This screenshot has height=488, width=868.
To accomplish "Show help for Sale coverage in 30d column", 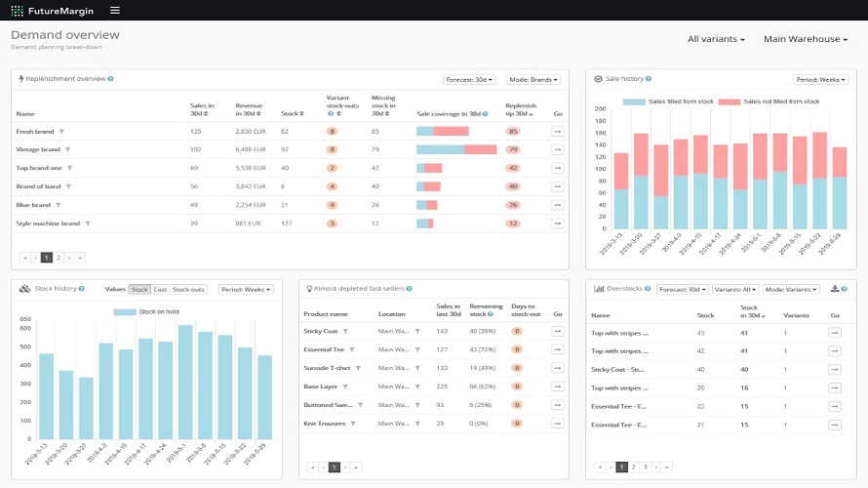I will click(x=485, y=113).
